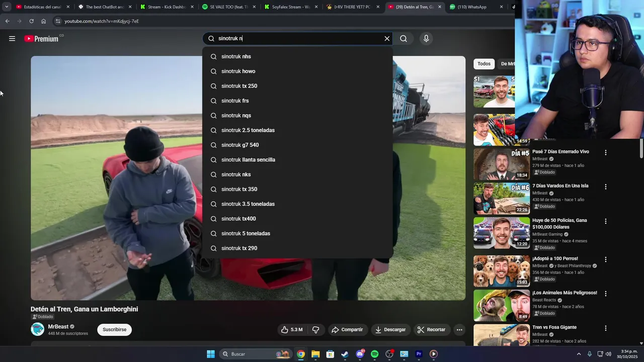Clear the search box with the X
This screenshot has height=362, width=644.
(x=387, y=39)
